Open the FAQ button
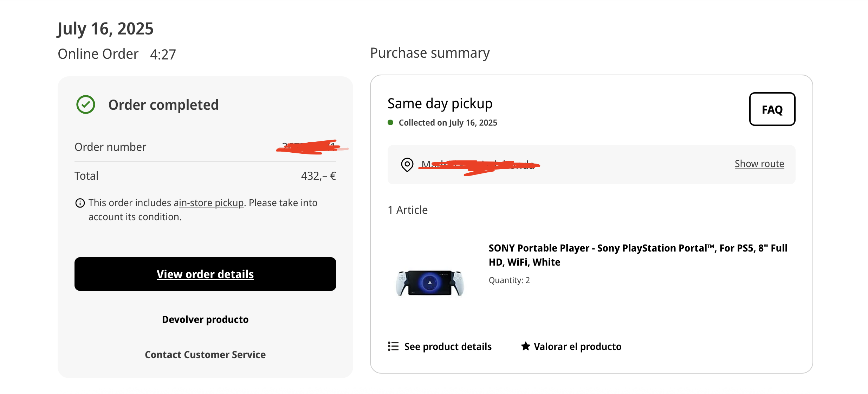The height and width of the screenshot is (394, 868). (x=772, y=109)
